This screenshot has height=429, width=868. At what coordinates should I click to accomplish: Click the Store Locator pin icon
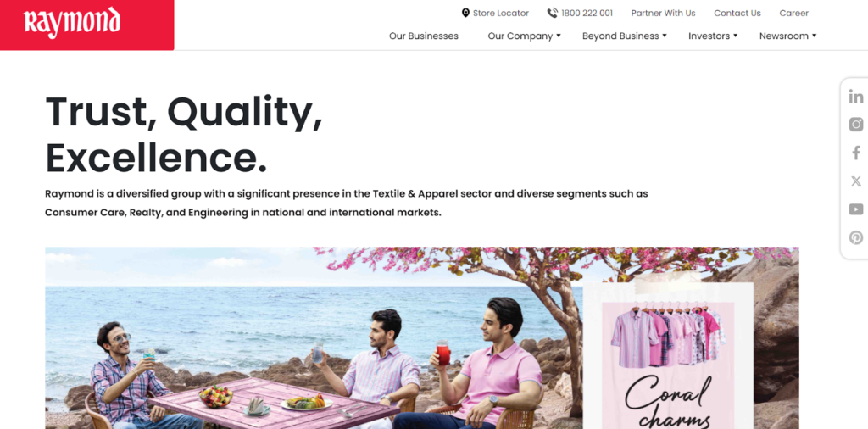465,13
